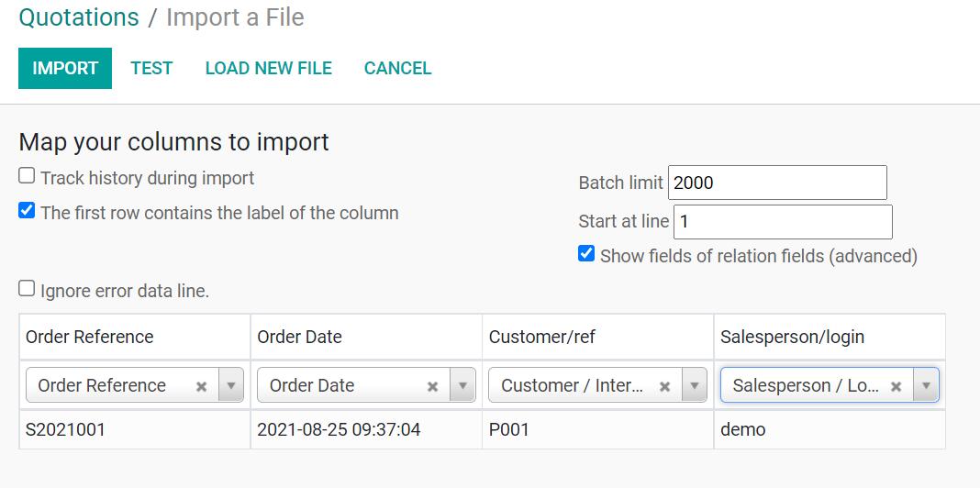Enable Track history during import

tap(27, 175)
